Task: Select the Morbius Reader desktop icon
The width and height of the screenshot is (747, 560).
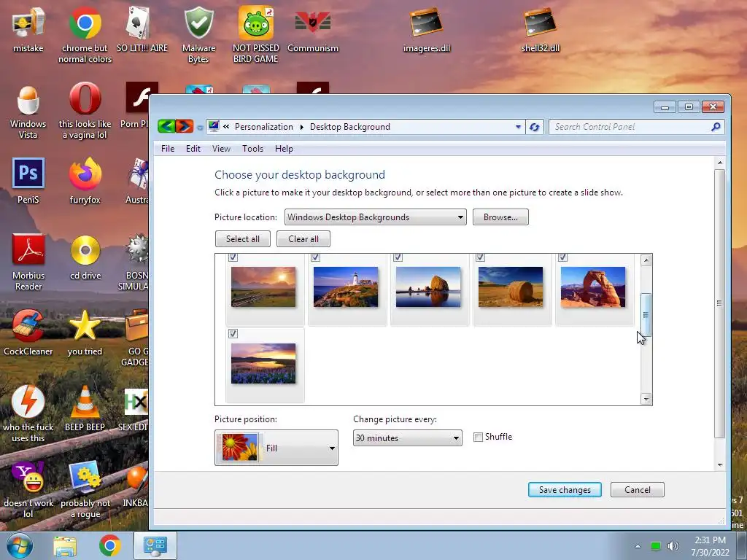Action: point(28,262)
